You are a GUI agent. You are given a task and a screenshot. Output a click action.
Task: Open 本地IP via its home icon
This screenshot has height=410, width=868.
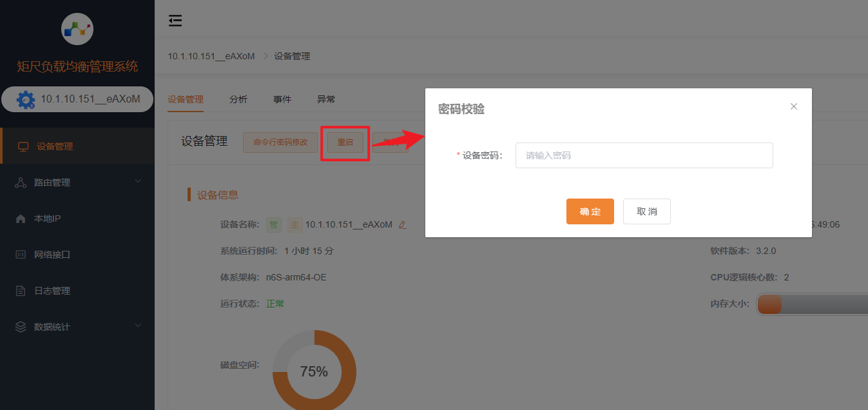tap(21, 219)
